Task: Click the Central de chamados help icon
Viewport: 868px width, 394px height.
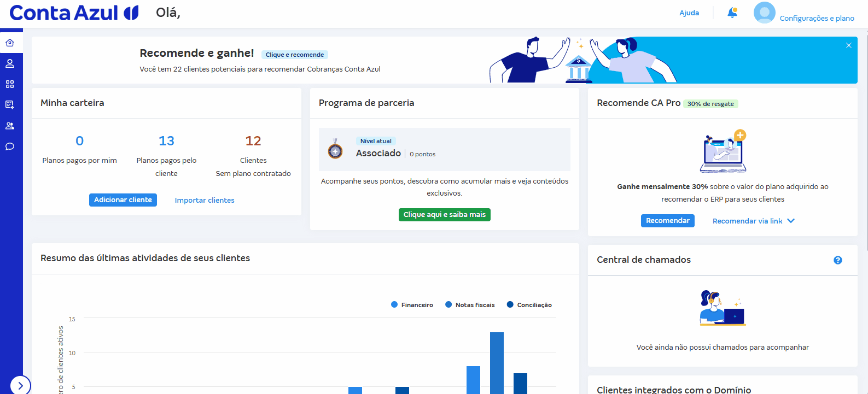Action: click(x=837, y=260)
